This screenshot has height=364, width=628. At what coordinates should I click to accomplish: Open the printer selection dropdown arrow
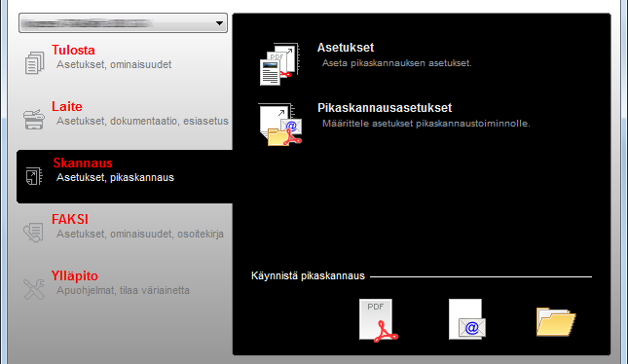[x=219, y=23]
